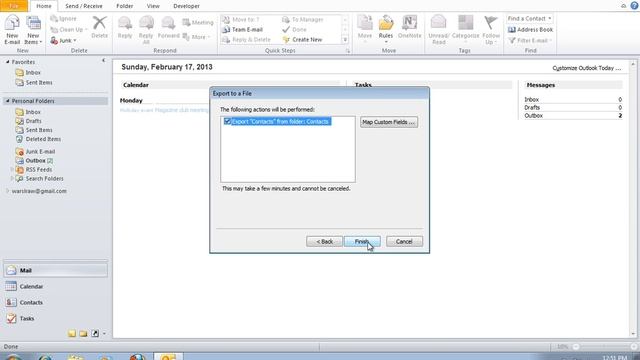Click the Junk icon in ribbon
640x360 pixels.
pos(63,40)
